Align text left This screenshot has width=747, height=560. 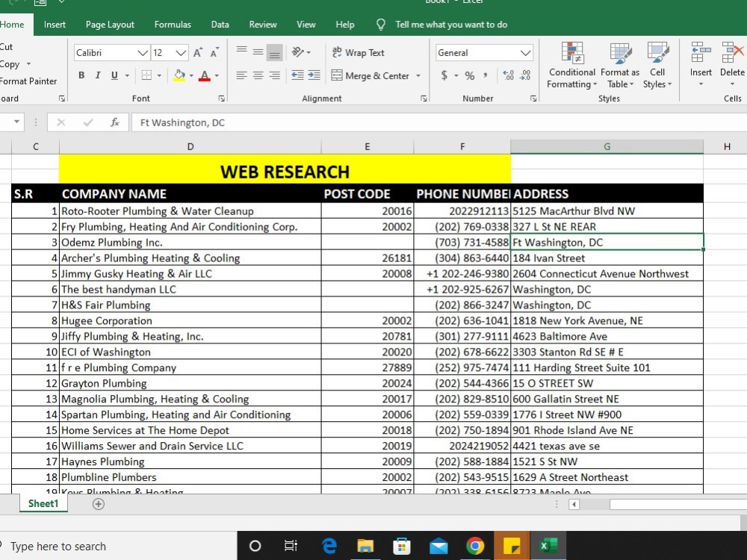[242, 75]
